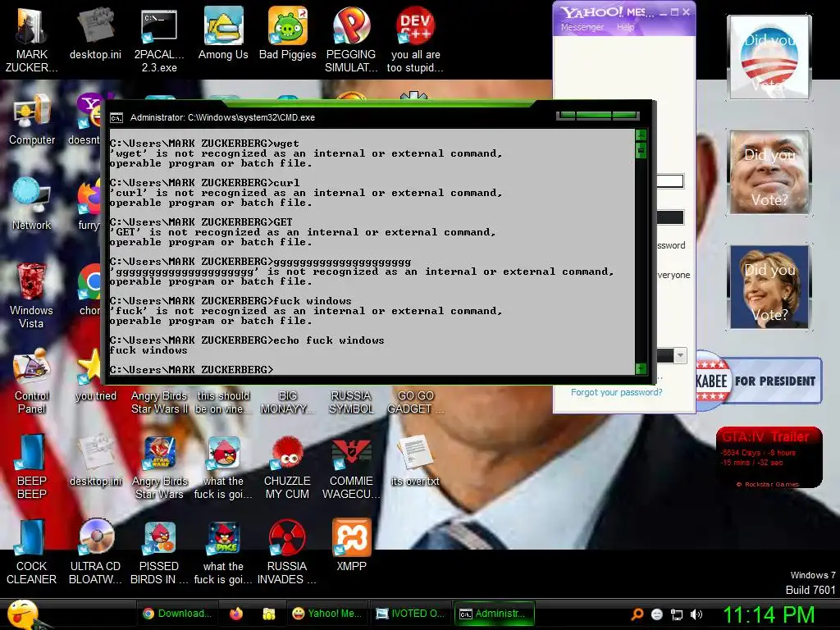This screenshot has width=840, height=630.
Task: Launch the Angry Birds Star Wars shortcut icon
Action: point(159,453)
